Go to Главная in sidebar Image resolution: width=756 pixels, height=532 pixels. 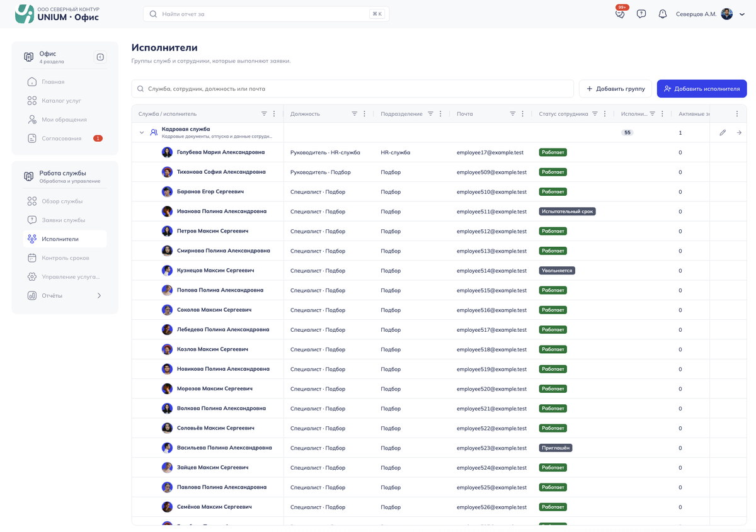(x=65, y=82)
